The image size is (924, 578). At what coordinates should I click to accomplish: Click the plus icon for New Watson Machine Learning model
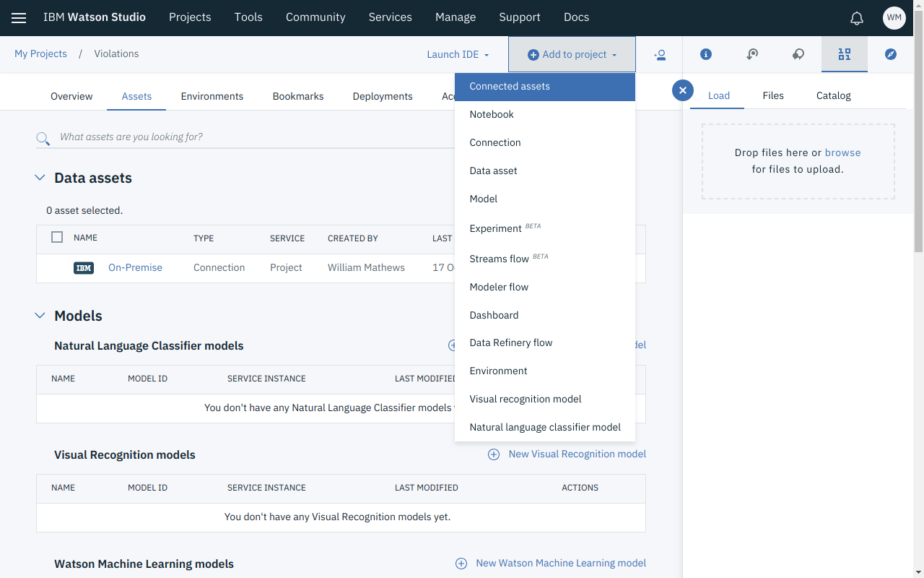click(461, 564)
